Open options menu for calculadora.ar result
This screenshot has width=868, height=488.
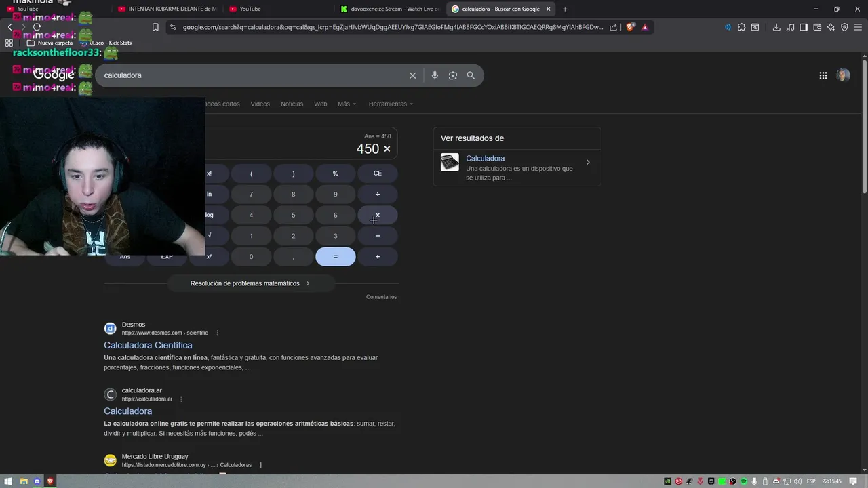pos(181,399)
